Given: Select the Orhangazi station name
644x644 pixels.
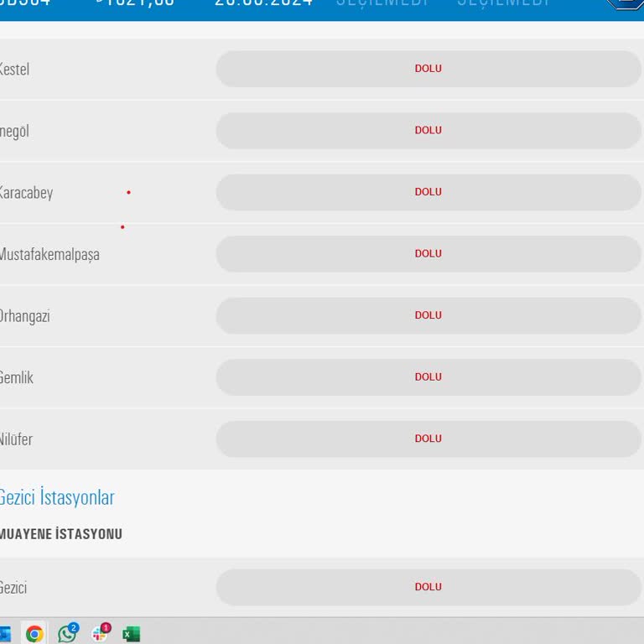Looking at the screenshot, I should click(24, 316).
